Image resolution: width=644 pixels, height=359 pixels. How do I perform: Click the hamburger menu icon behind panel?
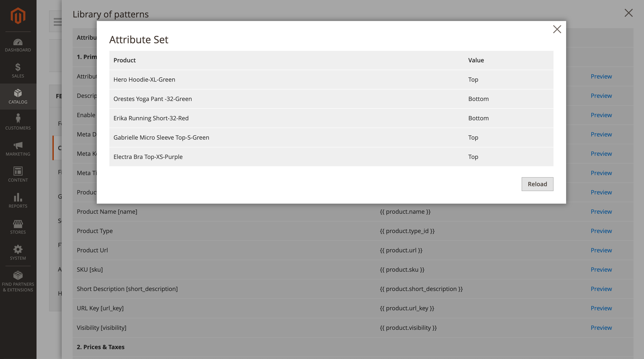[x=57, y=22]
